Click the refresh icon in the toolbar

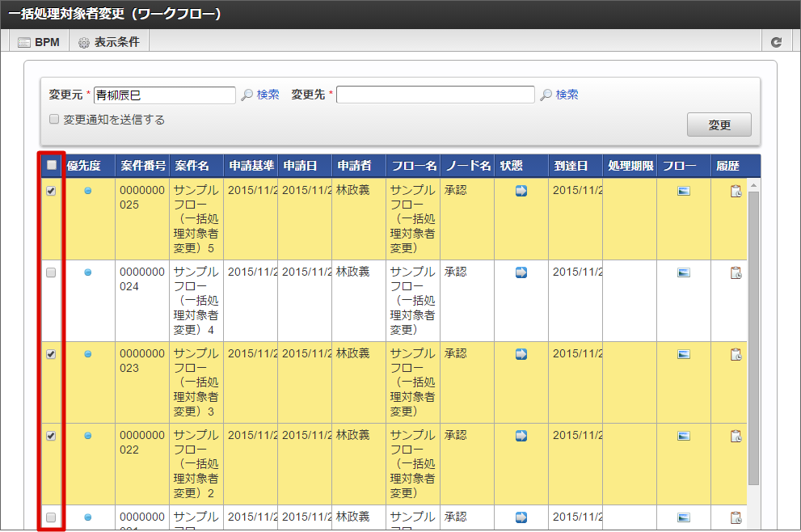[776, 42]
